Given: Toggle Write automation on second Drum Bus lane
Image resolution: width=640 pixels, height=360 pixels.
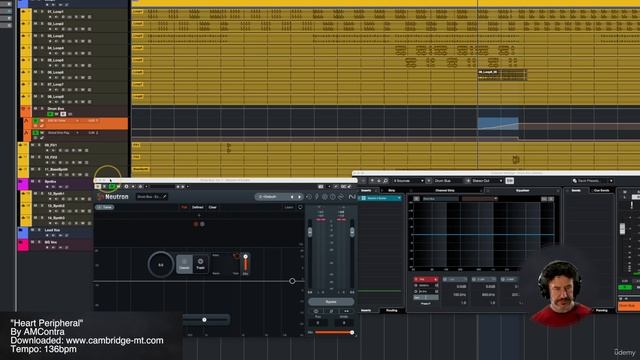Looking at the screenshot, I should click(42, 133).
